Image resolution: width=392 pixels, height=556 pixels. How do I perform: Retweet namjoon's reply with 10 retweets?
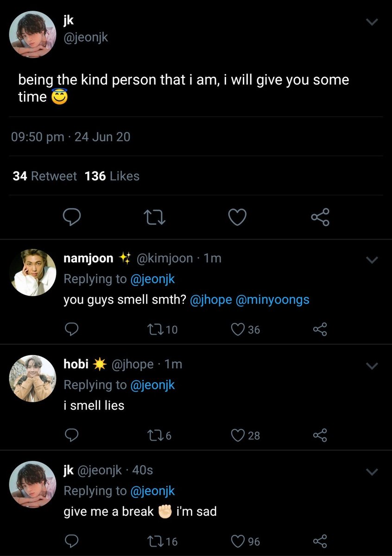(162, 329)
